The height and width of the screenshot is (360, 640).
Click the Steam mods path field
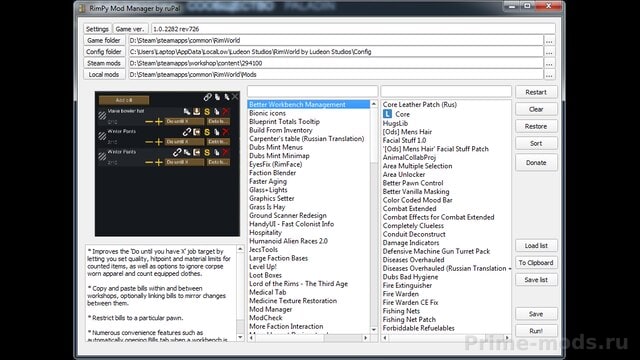tap(336, 63)
